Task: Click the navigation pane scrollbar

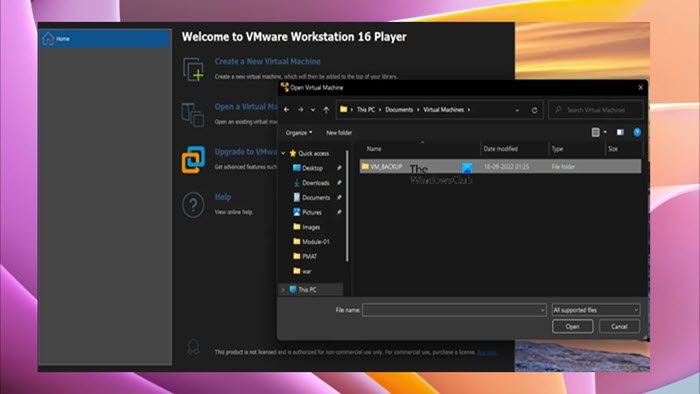Action: [x=347, y=206]
